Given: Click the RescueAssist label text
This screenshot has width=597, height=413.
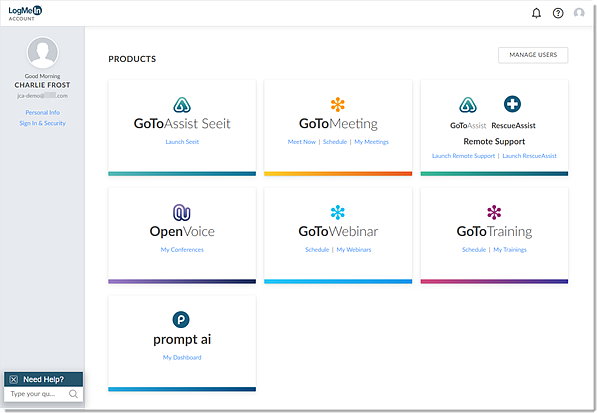Looking at the screenshot, I should tap(513, 126).
